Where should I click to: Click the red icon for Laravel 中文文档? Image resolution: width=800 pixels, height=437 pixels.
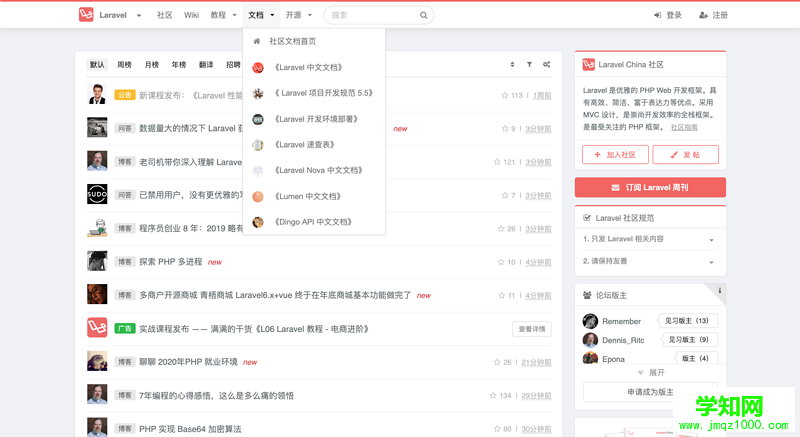(258, 67)
